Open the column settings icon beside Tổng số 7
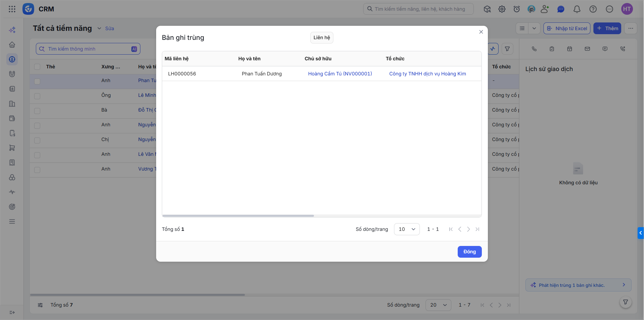This screenshot has width=644, height=320. (x=40, y=305)
